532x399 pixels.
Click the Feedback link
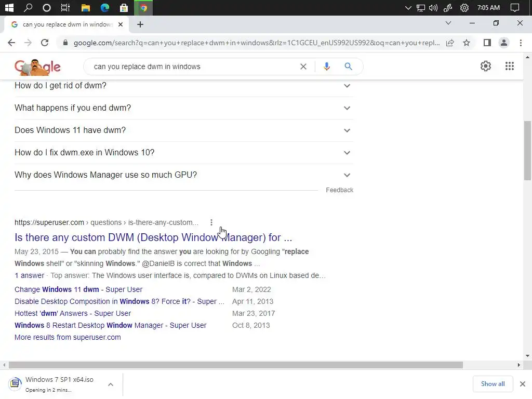(340, 190)
